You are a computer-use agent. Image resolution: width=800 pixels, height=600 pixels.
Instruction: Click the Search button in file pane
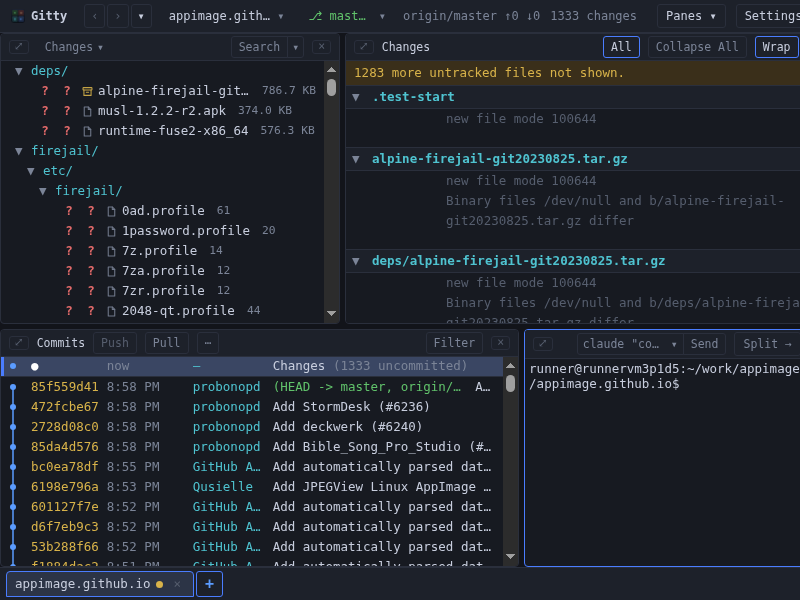(x=259, y=47)
